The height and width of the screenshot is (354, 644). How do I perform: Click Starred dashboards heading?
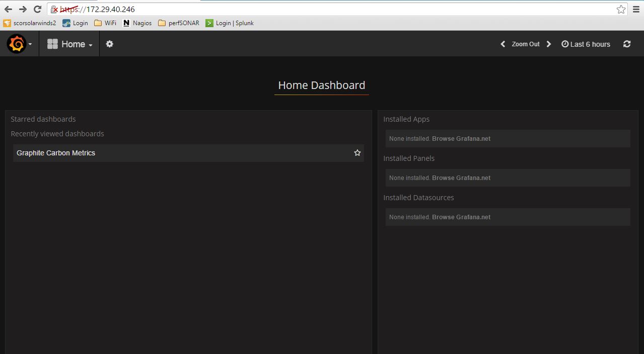tap(43, 119)
